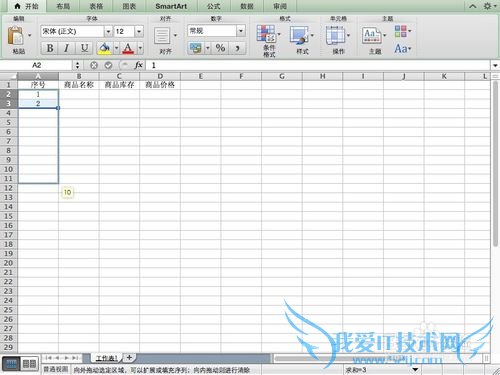Select cell C1 text 商品库存
Image resolution: width=500 pixels, height=375 pixels.
pyautogui.click(x=119, y=85)
